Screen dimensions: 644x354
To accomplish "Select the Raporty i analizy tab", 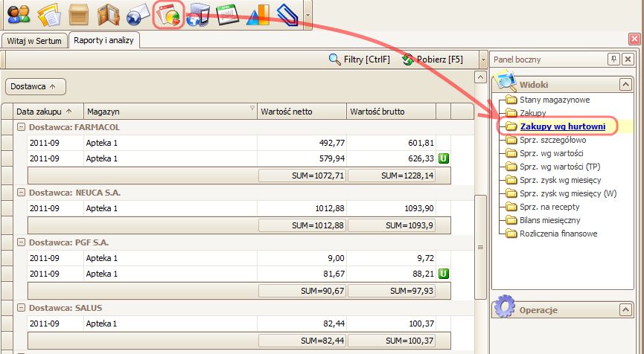I will coord(103,41).
